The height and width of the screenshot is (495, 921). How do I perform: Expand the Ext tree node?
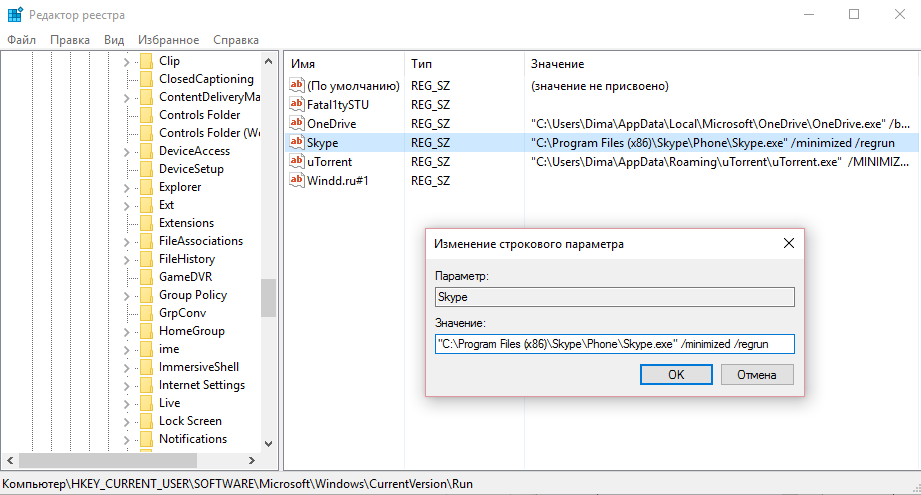click(126, 206)
